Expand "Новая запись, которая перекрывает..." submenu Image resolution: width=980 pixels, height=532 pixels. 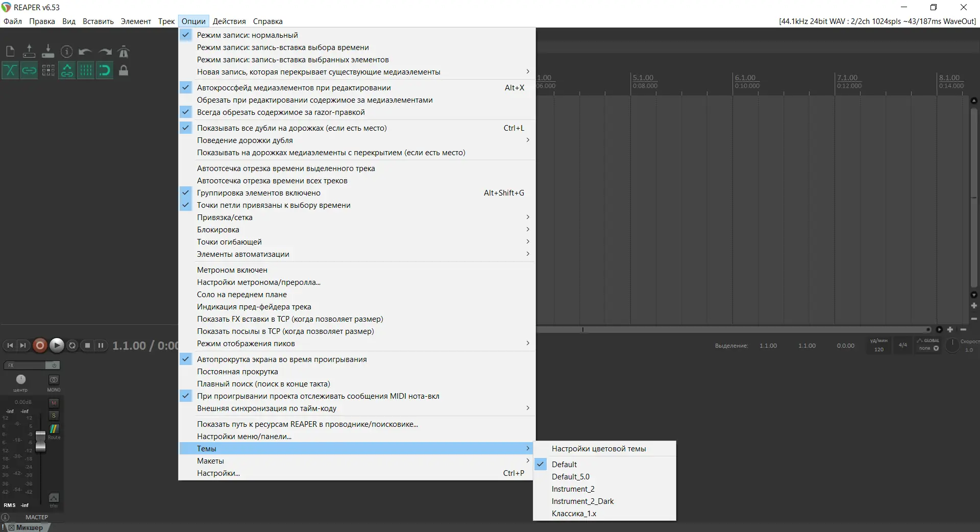coord(357,72)
